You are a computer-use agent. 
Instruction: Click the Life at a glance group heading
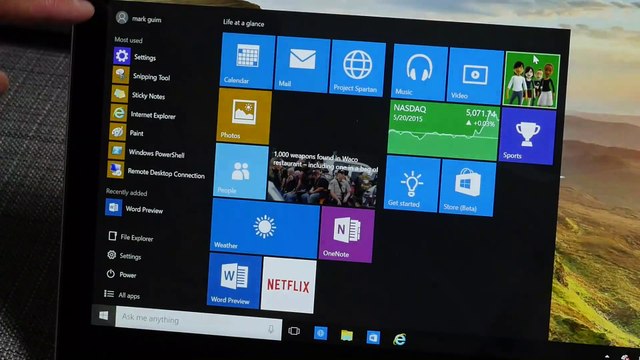click(243, 23)
